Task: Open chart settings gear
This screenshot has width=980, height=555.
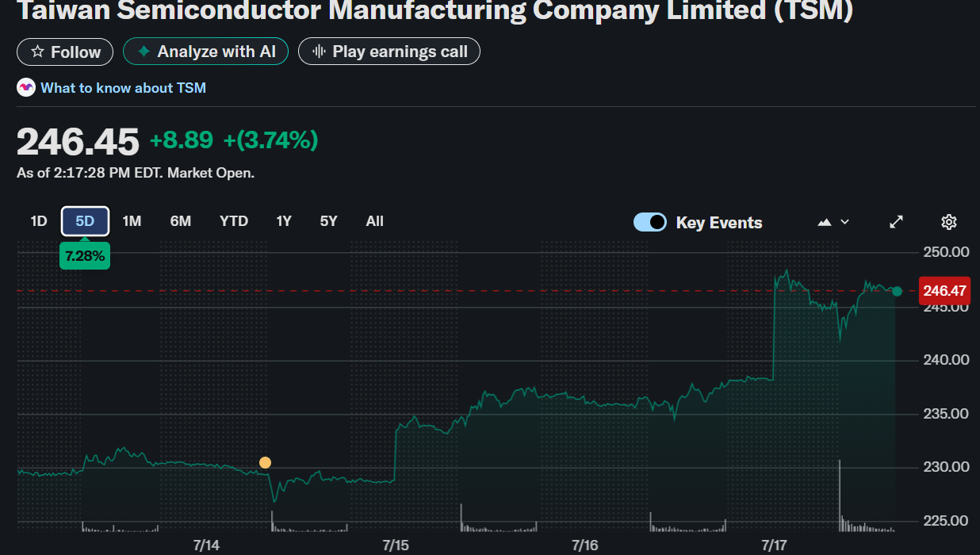Action: (x=949, y=222)
